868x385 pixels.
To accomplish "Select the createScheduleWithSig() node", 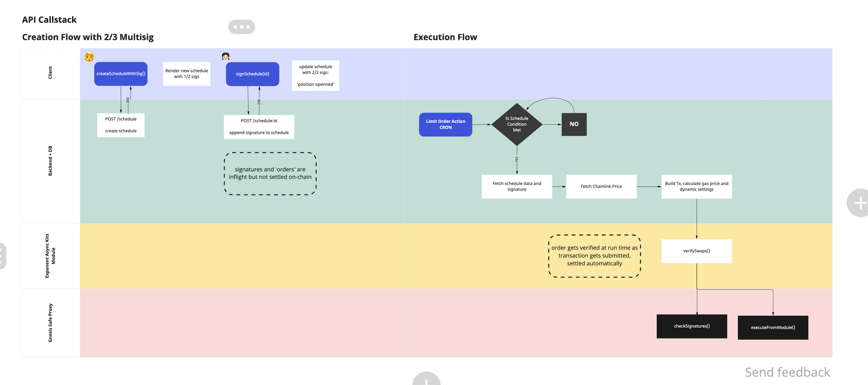I will pyautogui.click(x=121, y=74).
